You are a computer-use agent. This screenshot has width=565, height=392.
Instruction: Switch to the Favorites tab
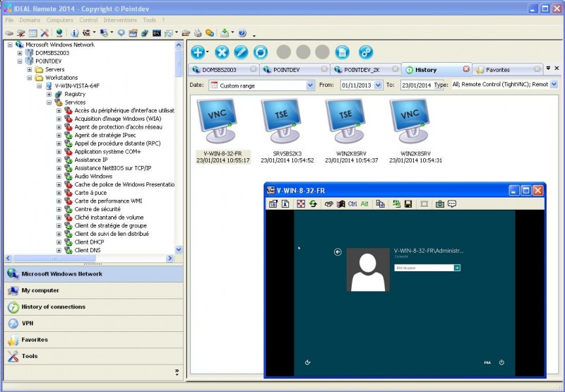(507, 70)
